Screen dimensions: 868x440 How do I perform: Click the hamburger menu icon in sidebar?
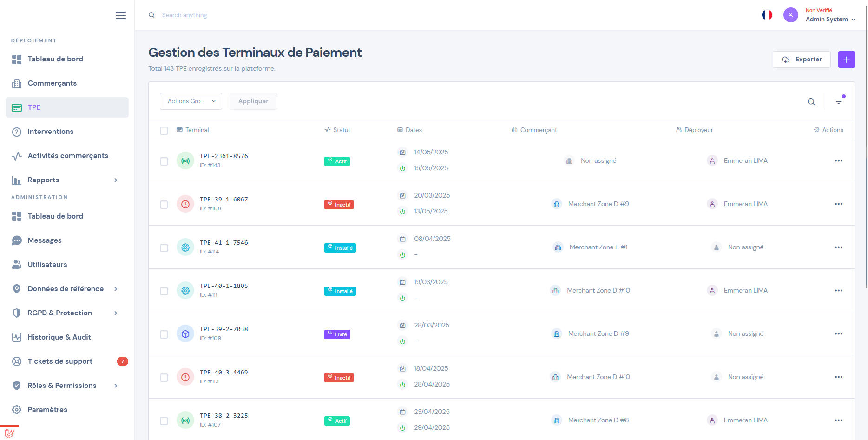[121, 15]
